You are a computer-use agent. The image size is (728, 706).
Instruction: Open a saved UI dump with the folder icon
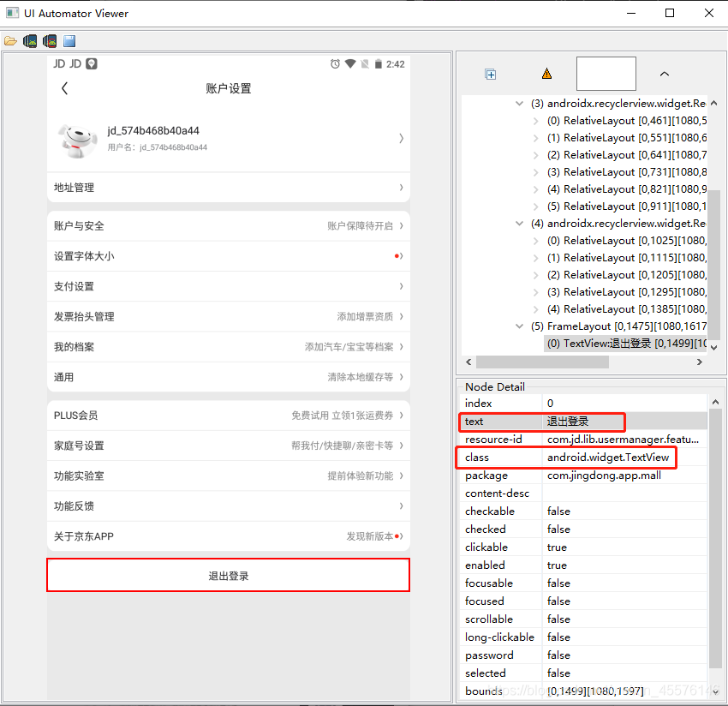point(10,41)
